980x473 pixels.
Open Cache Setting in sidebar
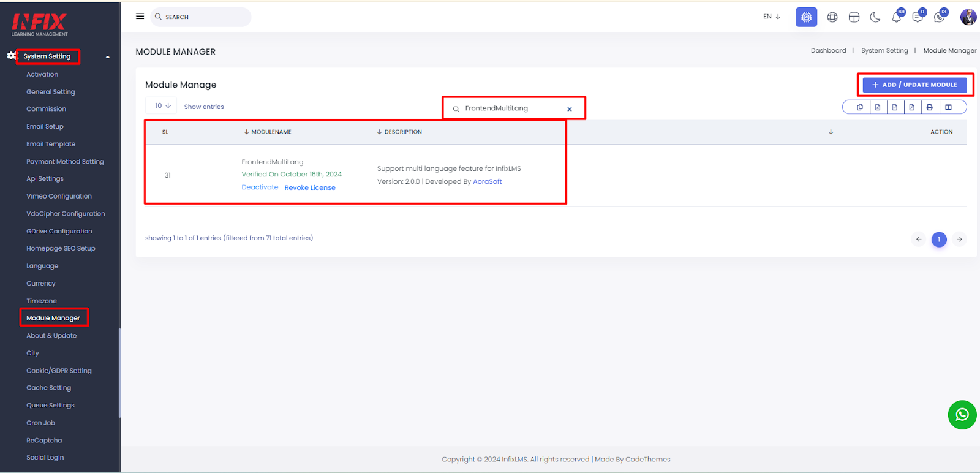(x=49, y=388)
